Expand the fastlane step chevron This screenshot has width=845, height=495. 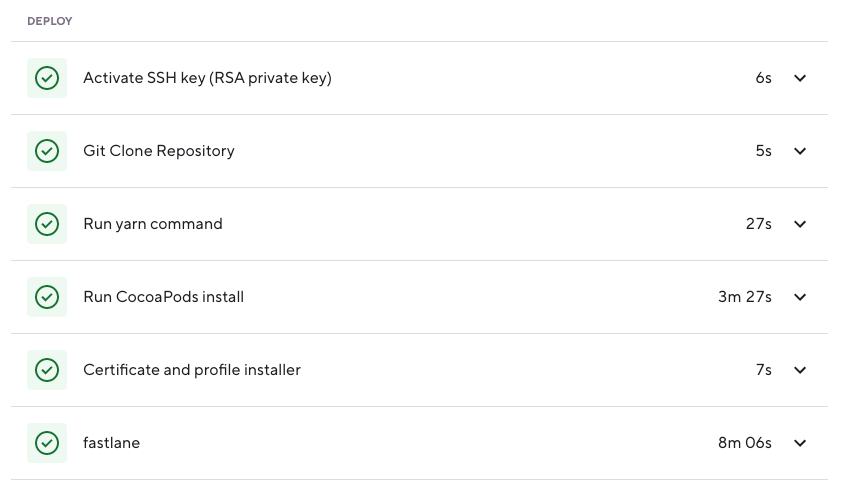(800, 443)
